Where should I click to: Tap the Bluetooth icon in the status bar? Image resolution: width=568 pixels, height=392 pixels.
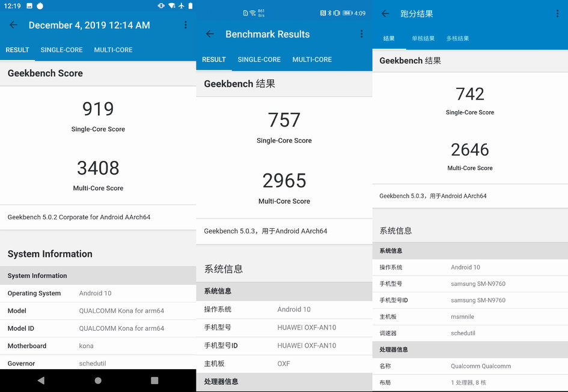pos(329,13)
